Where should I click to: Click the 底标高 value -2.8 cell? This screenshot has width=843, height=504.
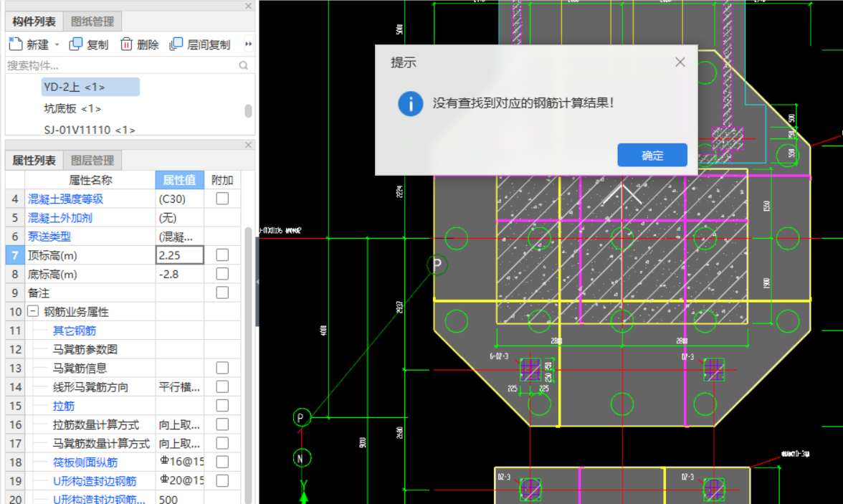(179, 274)
